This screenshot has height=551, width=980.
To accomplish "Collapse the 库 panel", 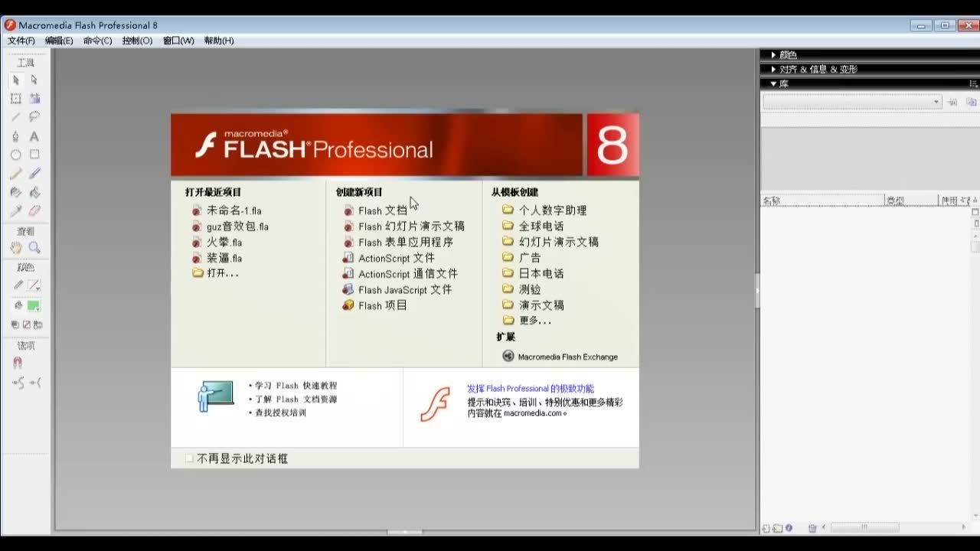I will 773,83.
